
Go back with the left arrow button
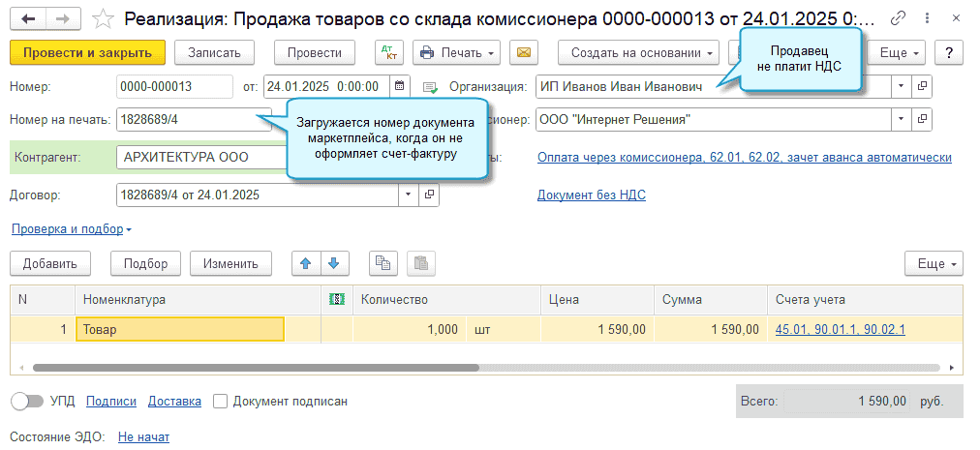(x=28, y=18)
